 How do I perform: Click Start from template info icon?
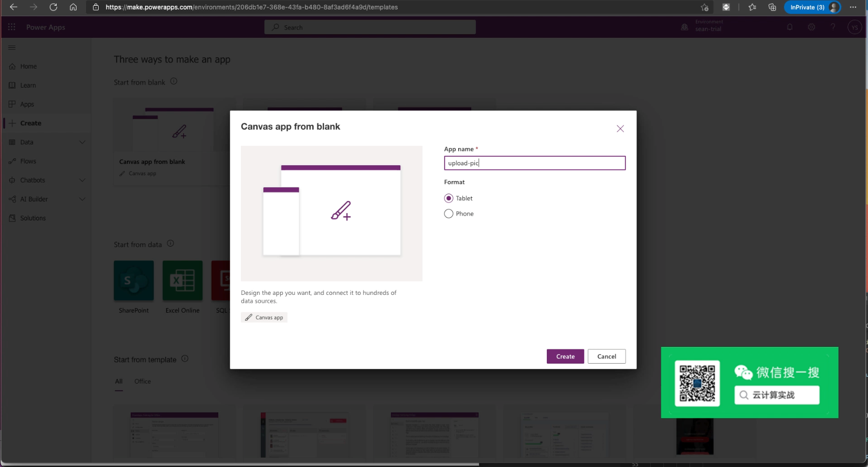pyautogui.click(x=185, y=359)
